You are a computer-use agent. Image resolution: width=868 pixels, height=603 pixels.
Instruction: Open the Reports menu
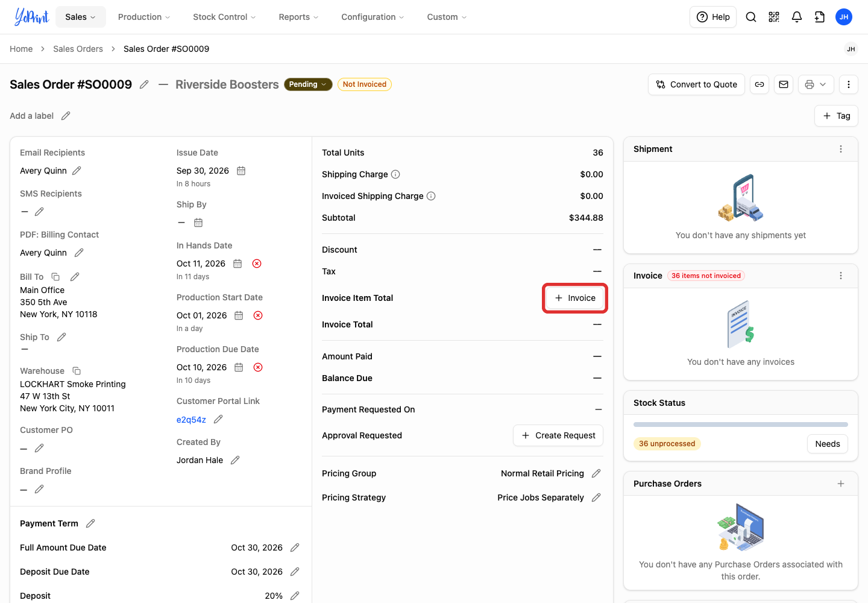click(x=298, y=17)
